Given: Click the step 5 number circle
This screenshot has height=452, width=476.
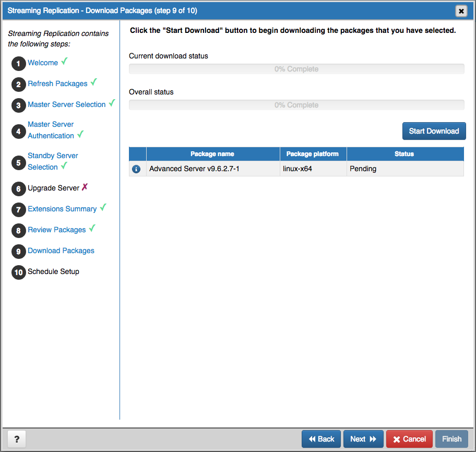Looking at the screenshot, I should click(18, 163).
